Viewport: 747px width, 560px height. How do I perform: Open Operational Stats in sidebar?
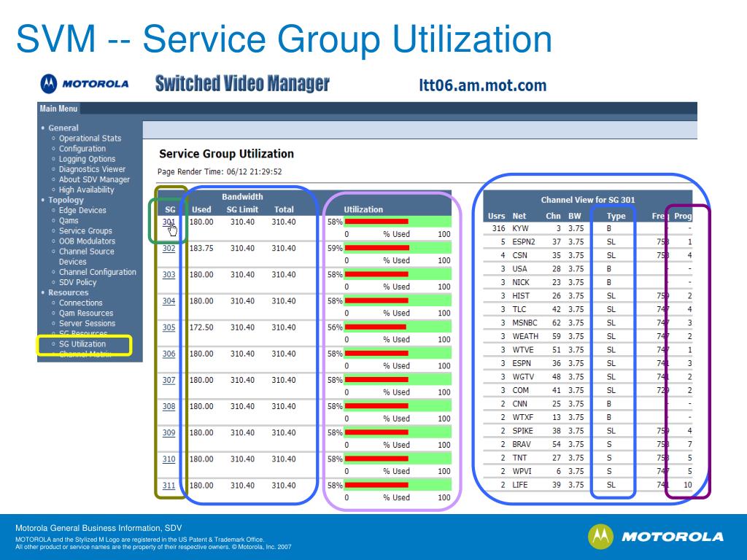point(90,138)
